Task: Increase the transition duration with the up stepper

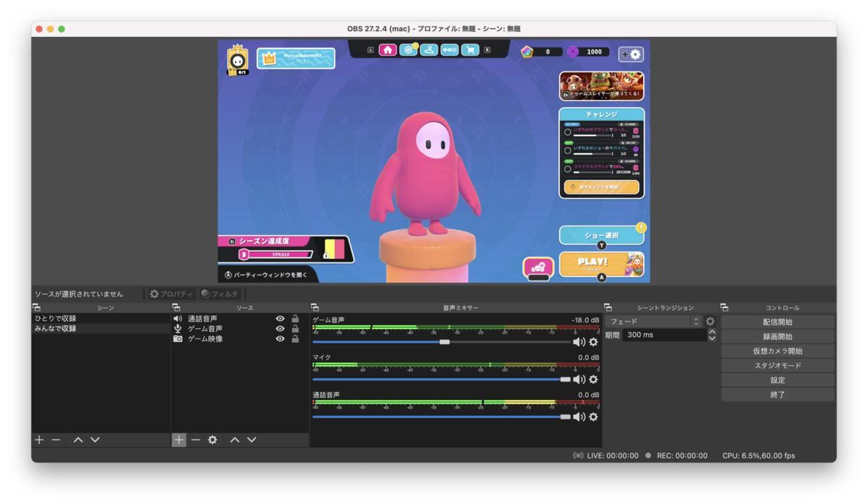Action: click(x=712, y=332)
